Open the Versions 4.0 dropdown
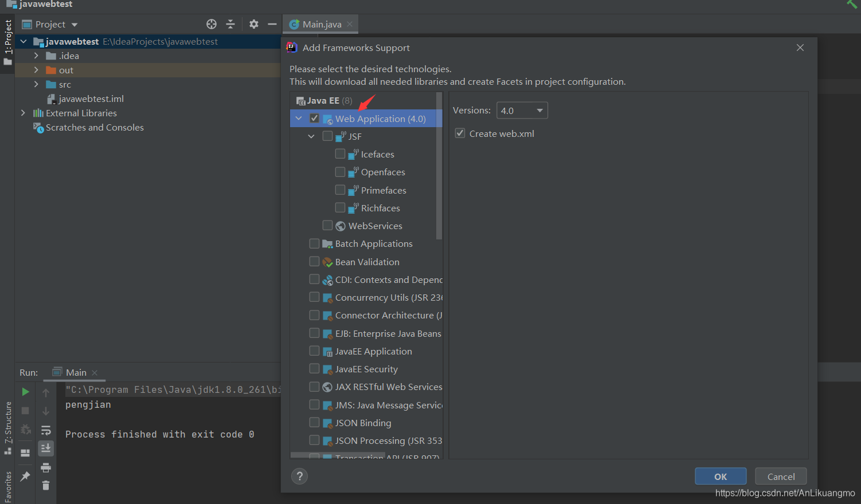Screen dimensions: 861x504 (522, 111)
